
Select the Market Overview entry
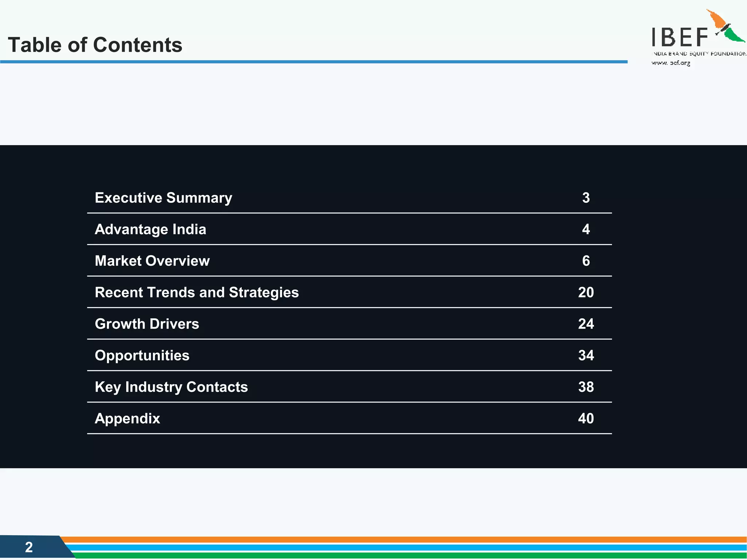coord(152,261)
